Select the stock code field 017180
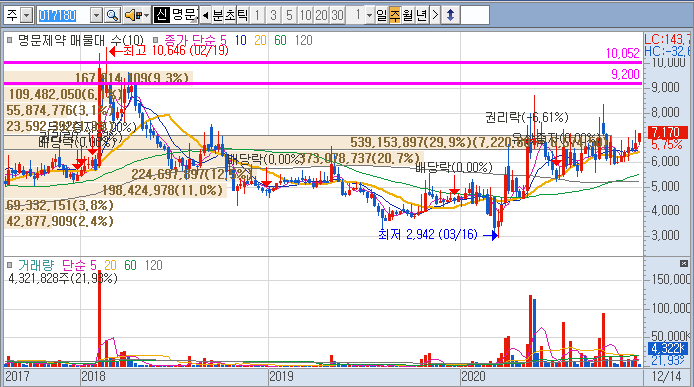 [x=63, y=15]
